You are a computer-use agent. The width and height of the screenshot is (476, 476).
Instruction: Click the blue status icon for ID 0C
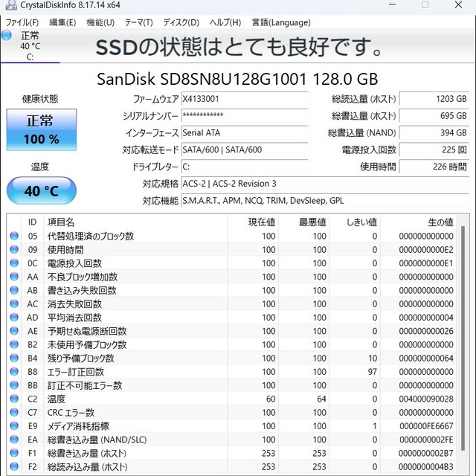point(14,263)
